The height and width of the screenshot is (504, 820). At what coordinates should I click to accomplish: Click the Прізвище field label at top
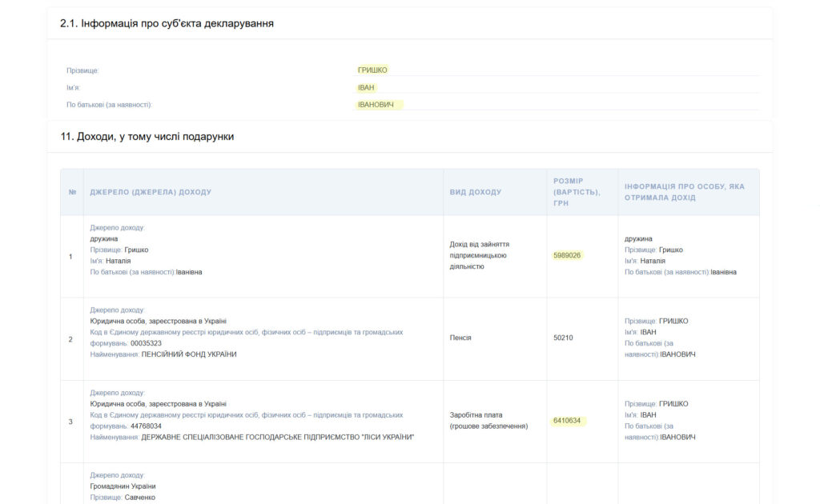click(x=82, y=70)
